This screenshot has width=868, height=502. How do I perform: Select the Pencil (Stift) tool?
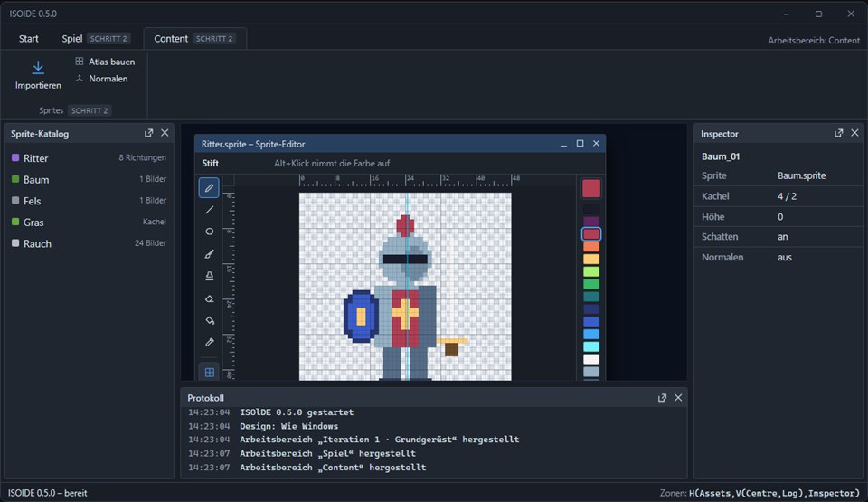tap(209, 188)
